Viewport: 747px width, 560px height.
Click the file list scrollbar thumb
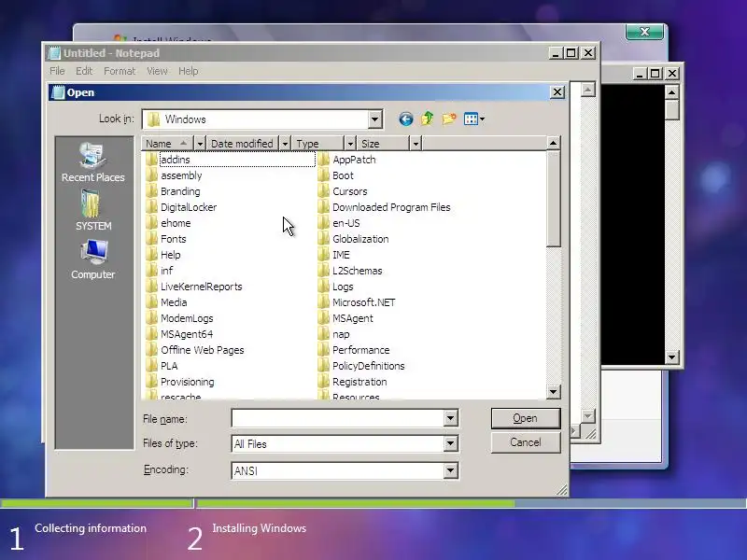click(553, 199)
